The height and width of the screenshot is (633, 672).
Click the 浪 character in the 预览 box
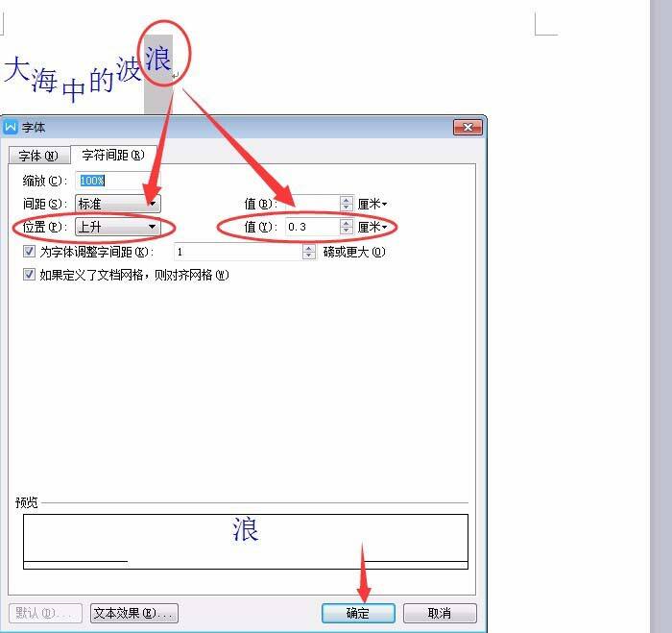(x=246, y=529)
